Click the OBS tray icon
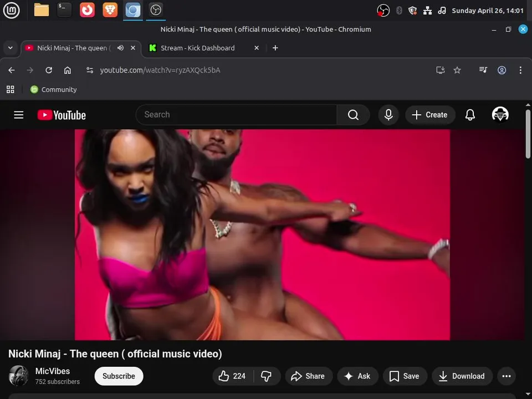 383,11
